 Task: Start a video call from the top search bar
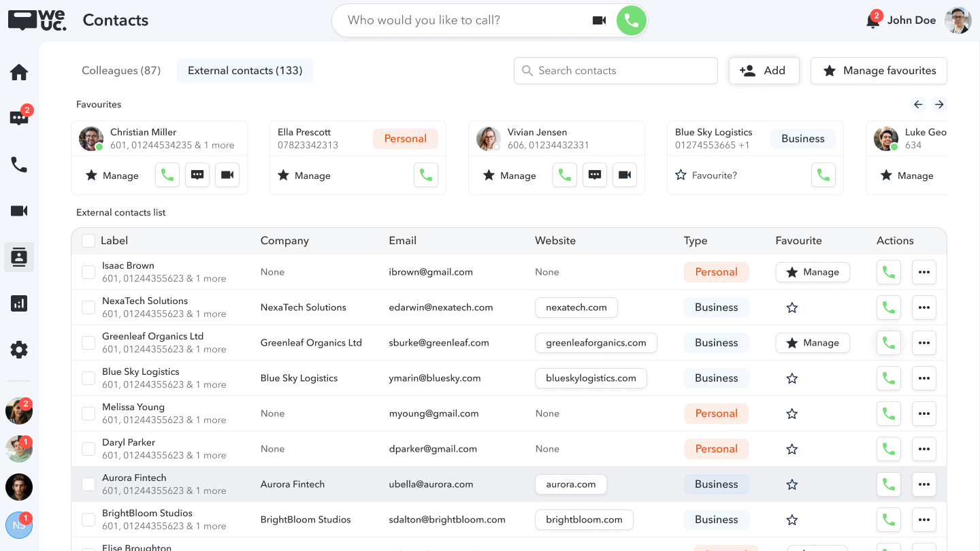tap(599, 20)
